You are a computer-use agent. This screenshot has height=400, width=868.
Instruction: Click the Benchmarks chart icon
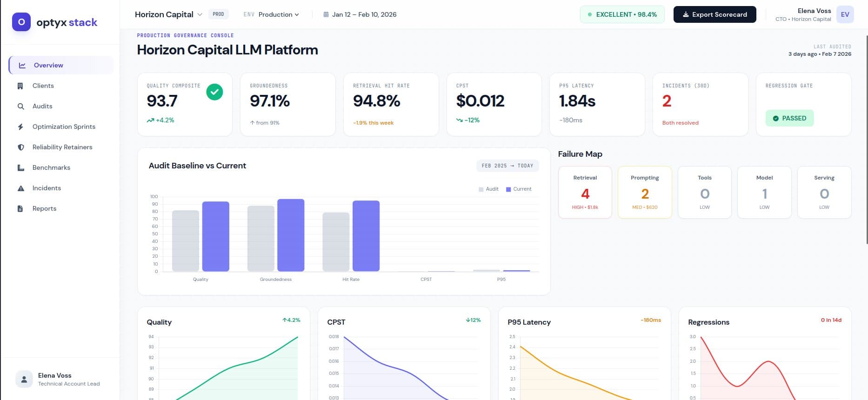coord(20,167)
